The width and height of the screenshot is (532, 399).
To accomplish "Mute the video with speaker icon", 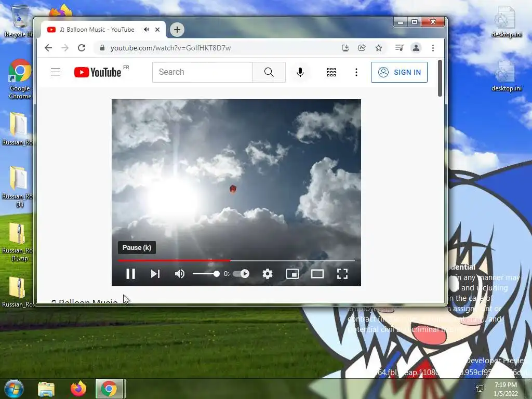I will [x=180, y=274].
